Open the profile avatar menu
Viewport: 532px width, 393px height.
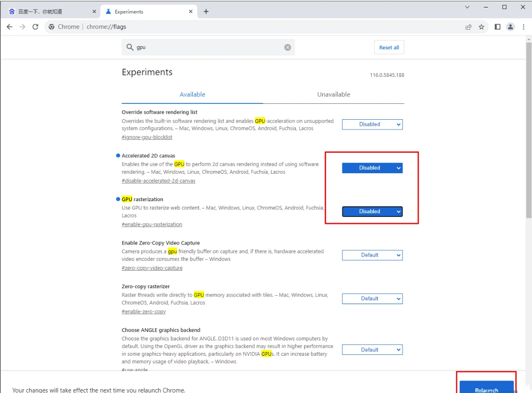510,27
